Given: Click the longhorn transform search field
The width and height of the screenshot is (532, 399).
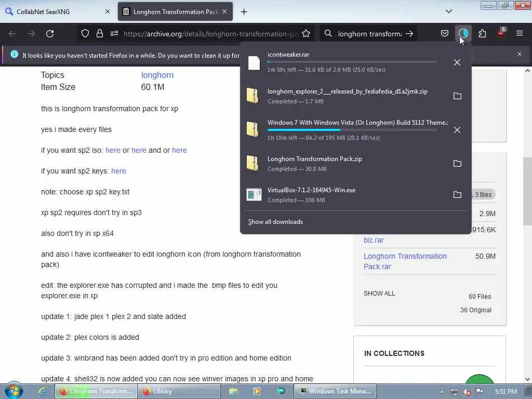Looking at the screenshot, I should click(x=369, y=34).
